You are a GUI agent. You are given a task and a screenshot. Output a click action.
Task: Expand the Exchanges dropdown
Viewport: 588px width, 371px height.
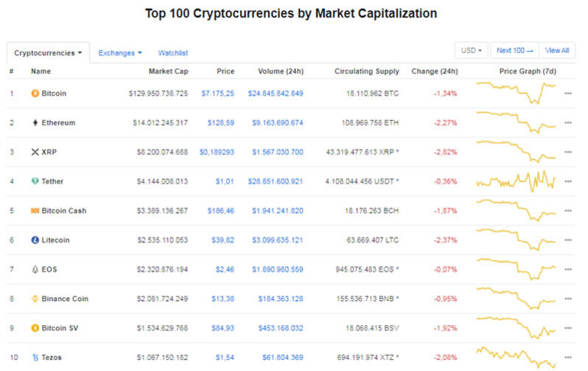pyautogui.click(x=120, y=53)
